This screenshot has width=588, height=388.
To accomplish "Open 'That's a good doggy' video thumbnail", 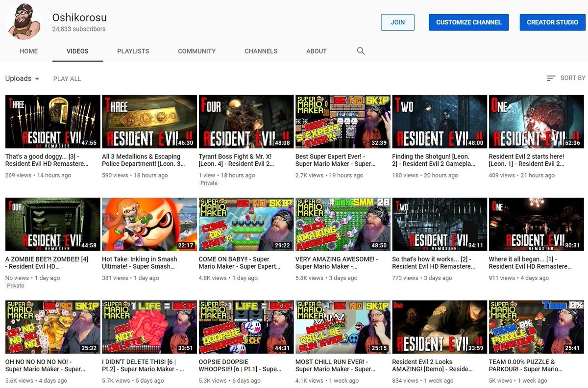I will (52, 122).
